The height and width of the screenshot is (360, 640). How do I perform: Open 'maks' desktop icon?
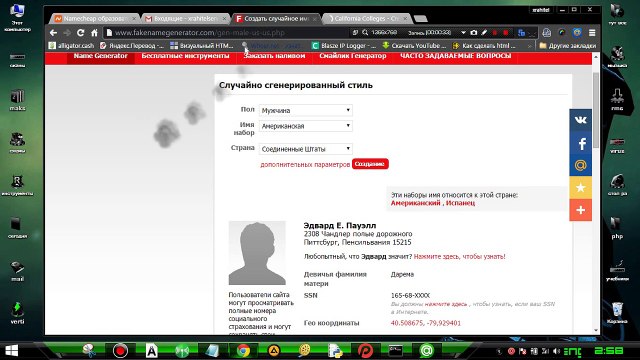point(17,100)
